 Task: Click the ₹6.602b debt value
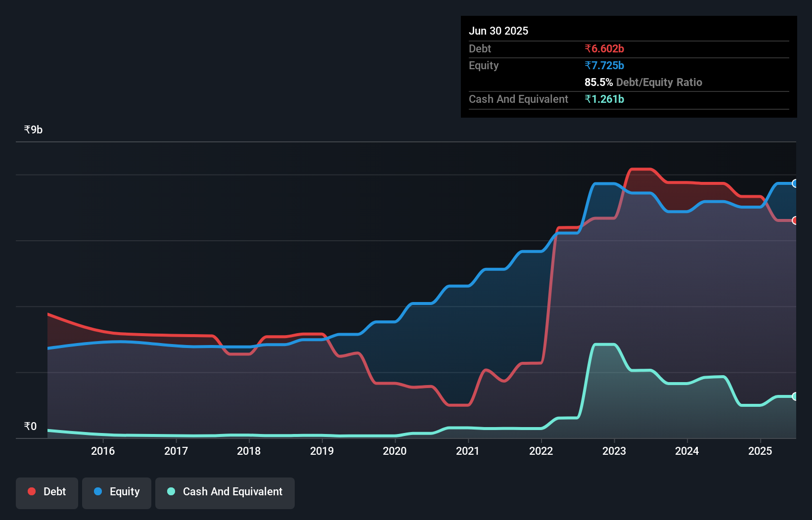[x=604, y=48]
